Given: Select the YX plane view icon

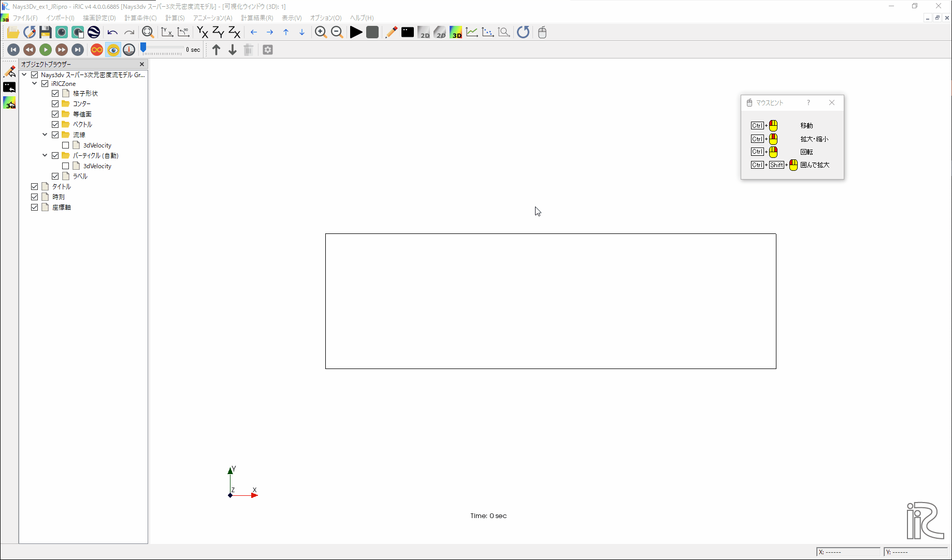Looking at the screenshot, I should pos(202,32).
